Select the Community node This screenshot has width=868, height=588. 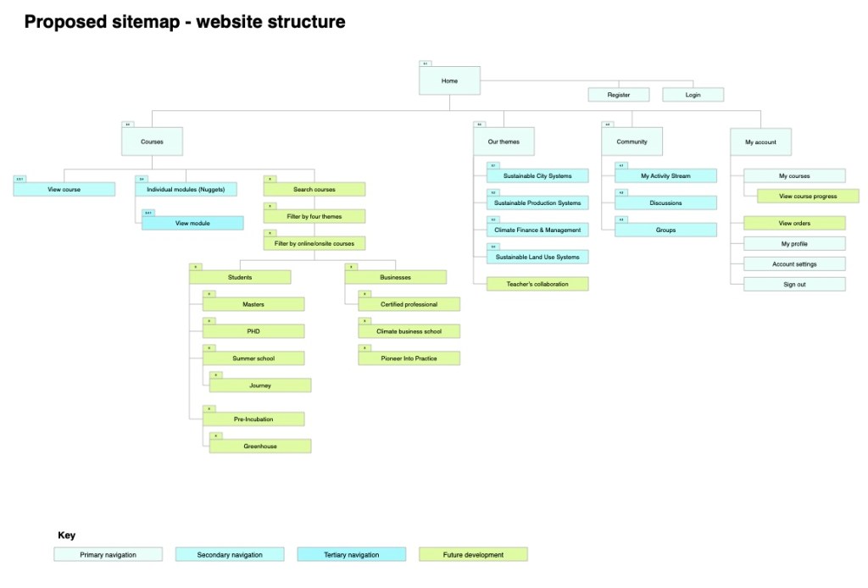(632, 141)
